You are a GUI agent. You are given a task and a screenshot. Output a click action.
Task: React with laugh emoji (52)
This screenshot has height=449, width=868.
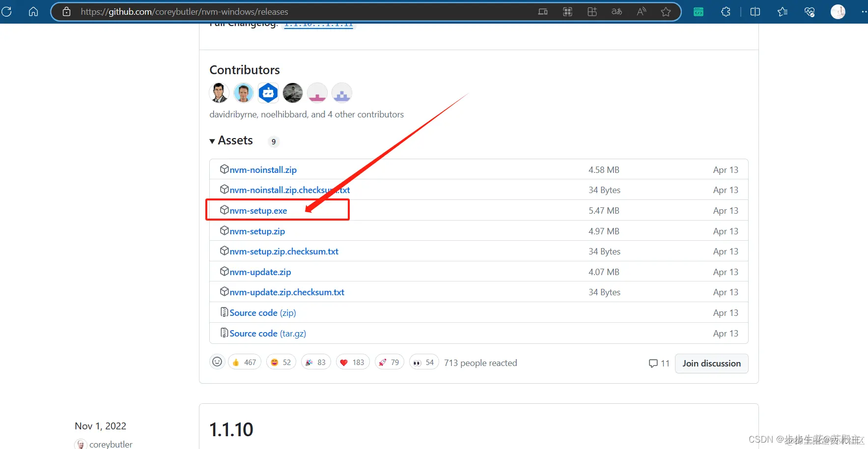[281, 362]
